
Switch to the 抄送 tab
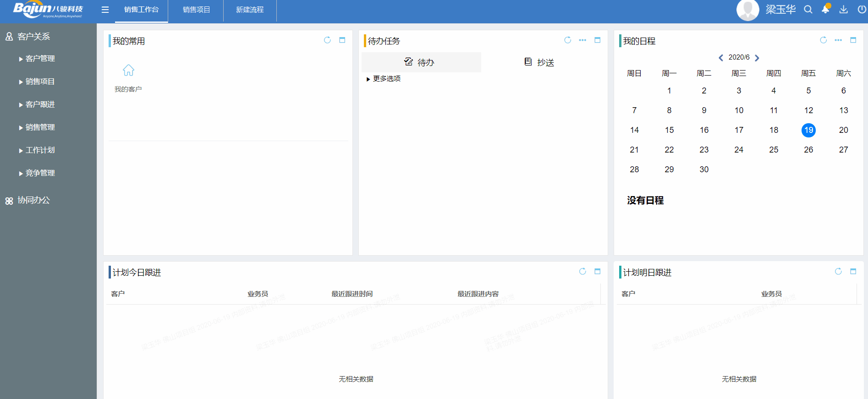tap(539, 62)
